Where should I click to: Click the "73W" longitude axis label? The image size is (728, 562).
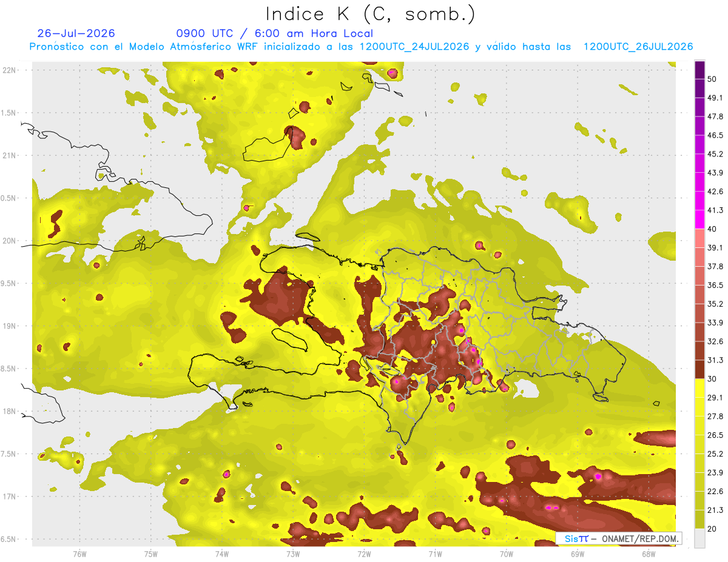pyautogui.click(x=292, y=554)
